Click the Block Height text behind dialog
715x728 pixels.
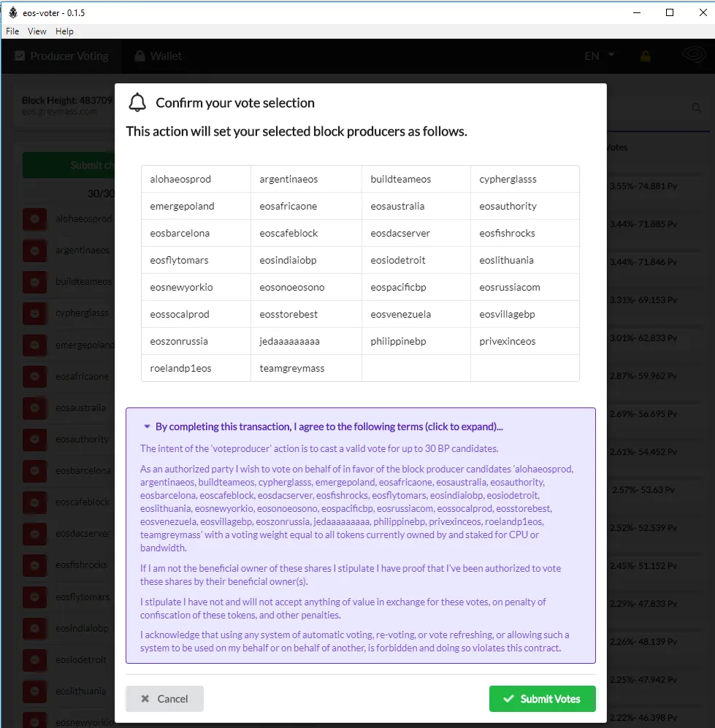click(67, 100)
